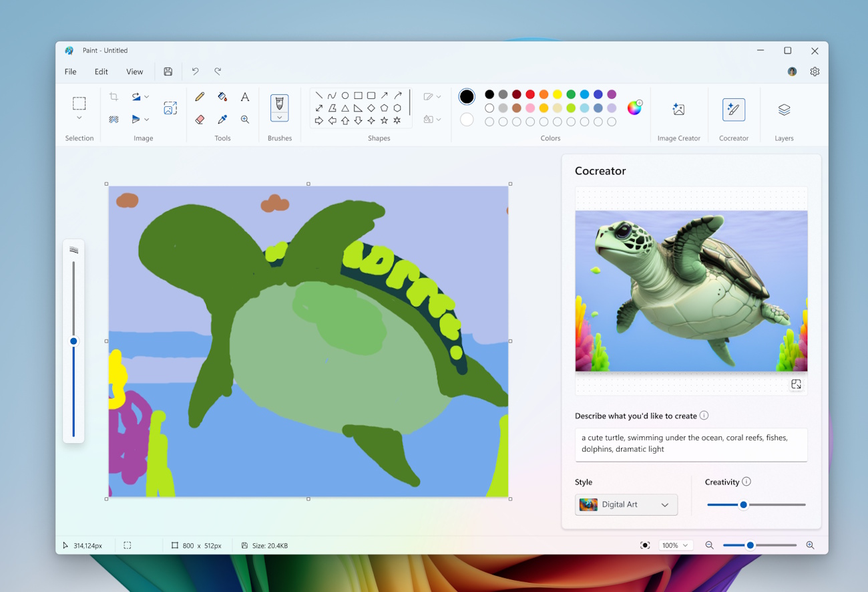Choose the Up arrow shape
This screenshot has height=592, width=868.
345,120
